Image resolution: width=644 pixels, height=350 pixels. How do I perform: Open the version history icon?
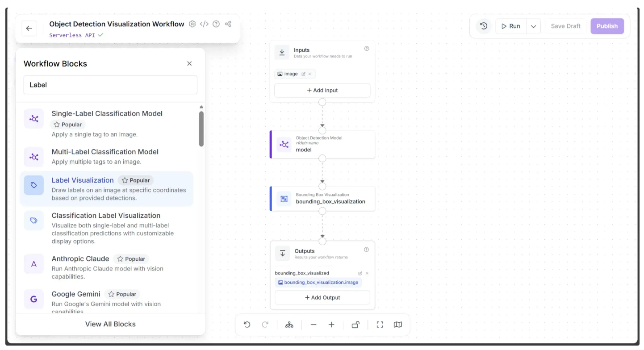tap(483, 26)
